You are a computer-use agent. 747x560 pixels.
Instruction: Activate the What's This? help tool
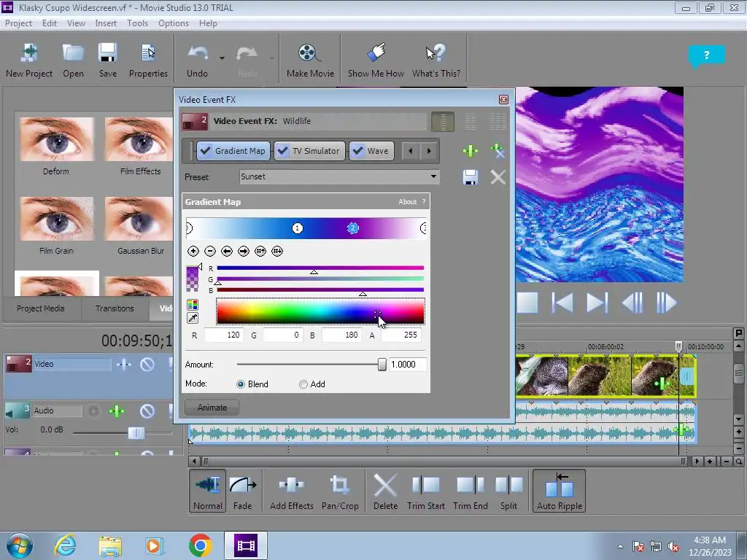point(436,61)
